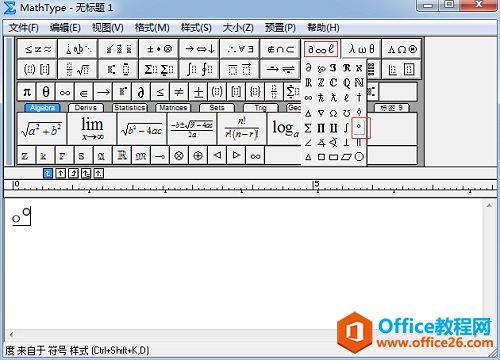Viewport: 500px width, 360px height.
Task: Switch to the Matrices tab
Action: pyautogui.click(x=173, y=108)
